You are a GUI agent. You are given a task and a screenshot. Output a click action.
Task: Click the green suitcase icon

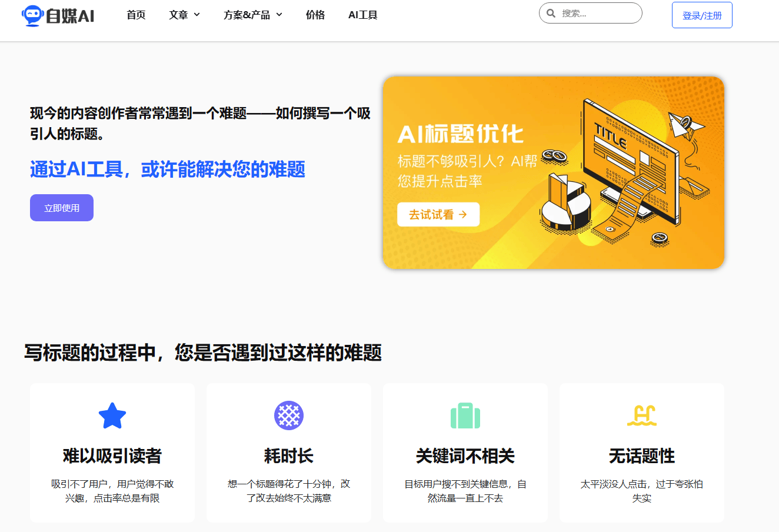(x=465, y=415)
